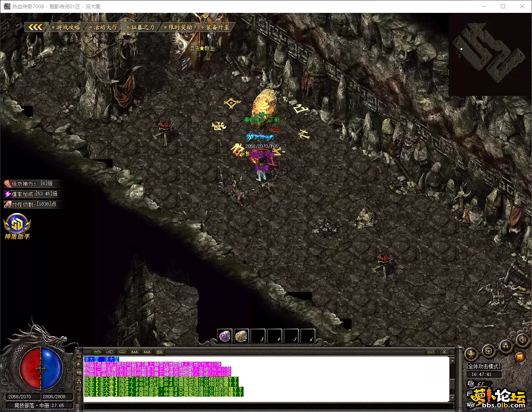Toggle the speech bubble chat channel button
This screenshot has width=532, height=412.
159,352
